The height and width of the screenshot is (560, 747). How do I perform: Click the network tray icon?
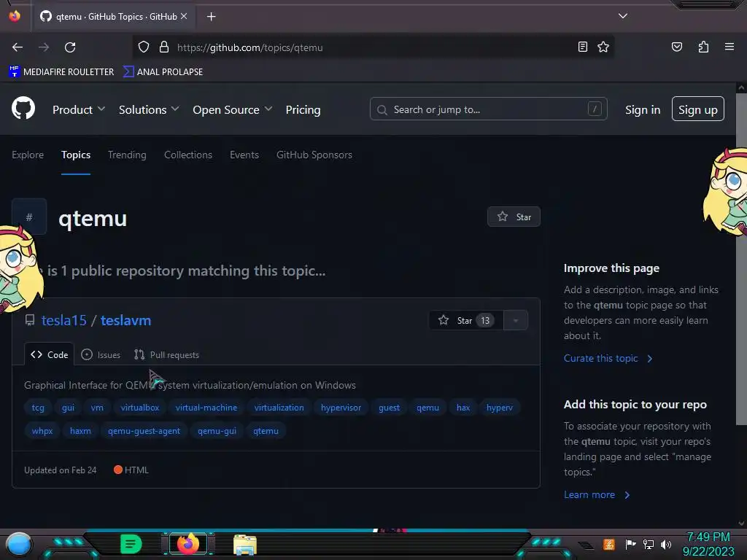pos(648,544)
